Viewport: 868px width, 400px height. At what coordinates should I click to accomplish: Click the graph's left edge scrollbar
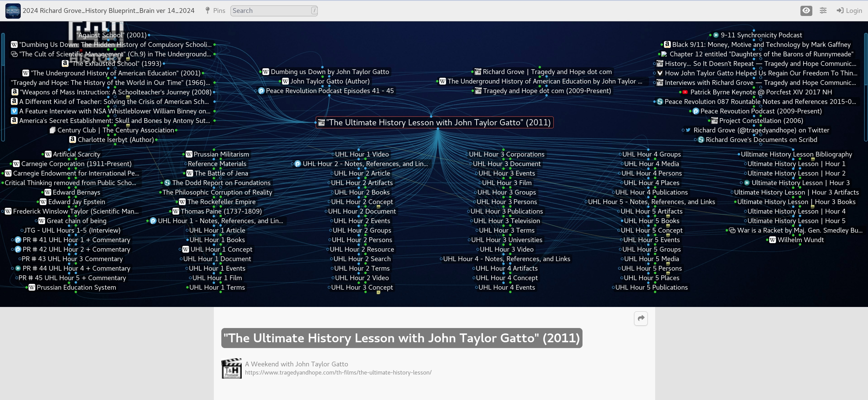pyautogui.click(x=3, y=87)
